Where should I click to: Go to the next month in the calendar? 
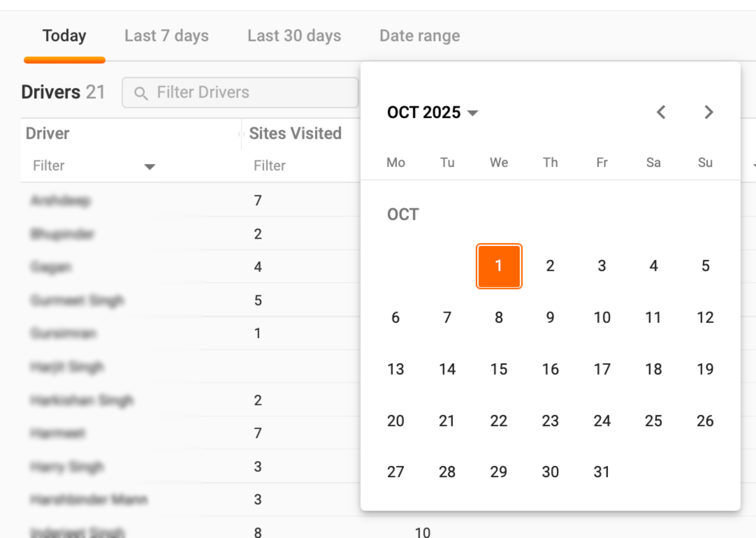pos(708,113)
